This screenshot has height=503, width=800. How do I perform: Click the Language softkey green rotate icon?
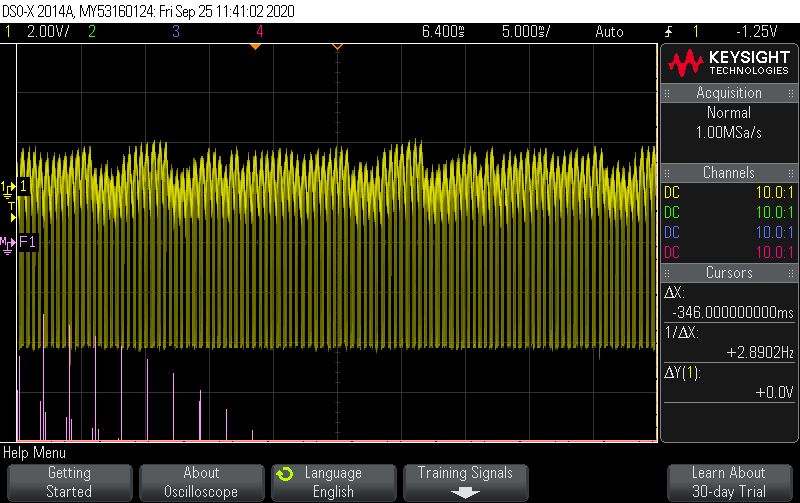click(285, 474)
